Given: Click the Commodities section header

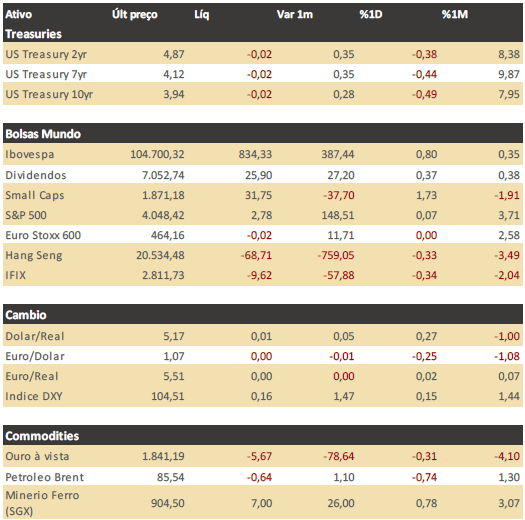Looking at the screenshot, I should (x=42, y=436).
